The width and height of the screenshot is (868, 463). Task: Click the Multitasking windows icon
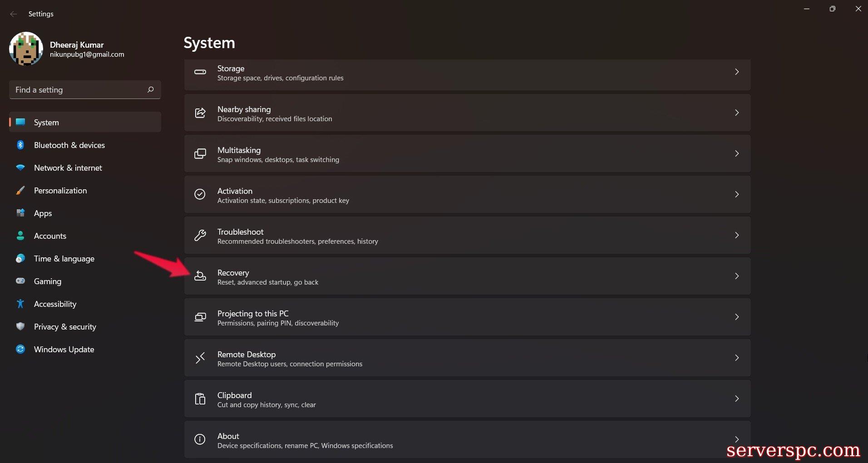200,153
